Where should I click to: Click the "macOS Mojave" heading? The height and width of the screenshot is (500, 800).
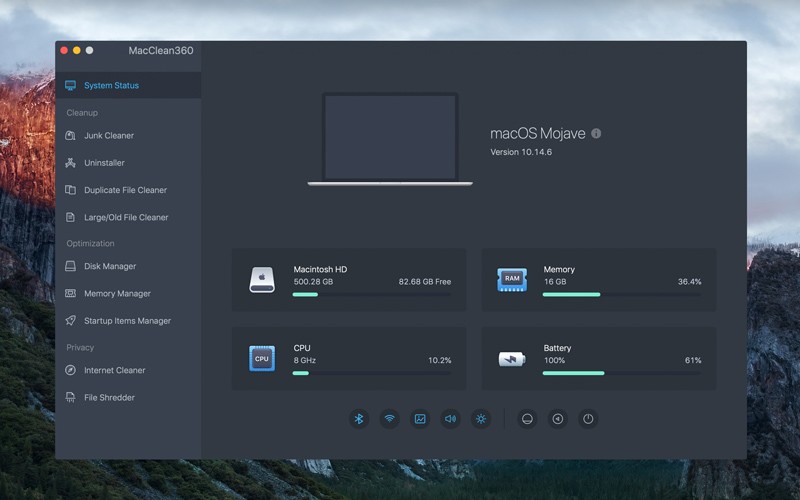(x=538, y=133)
